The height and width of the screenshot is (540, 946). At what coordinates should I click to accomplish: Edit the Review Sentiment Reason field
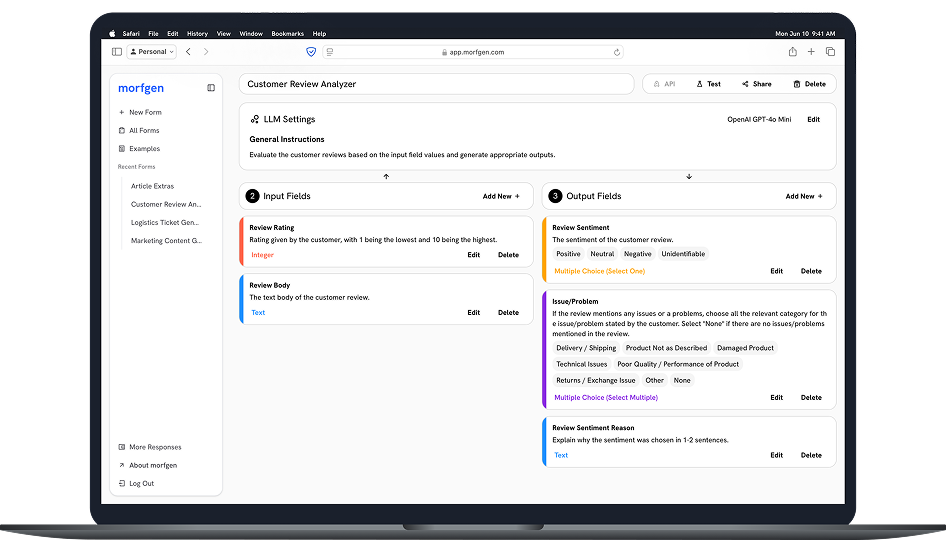[x=776, y=456]
